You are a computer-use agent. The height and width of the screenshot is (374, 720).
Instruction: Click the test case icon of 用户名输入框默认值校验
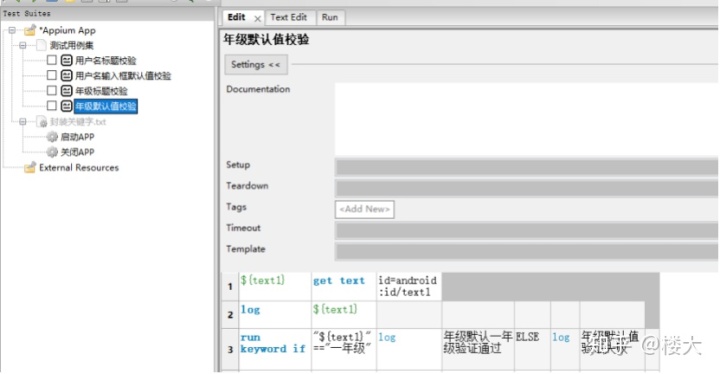pos(67,75)
